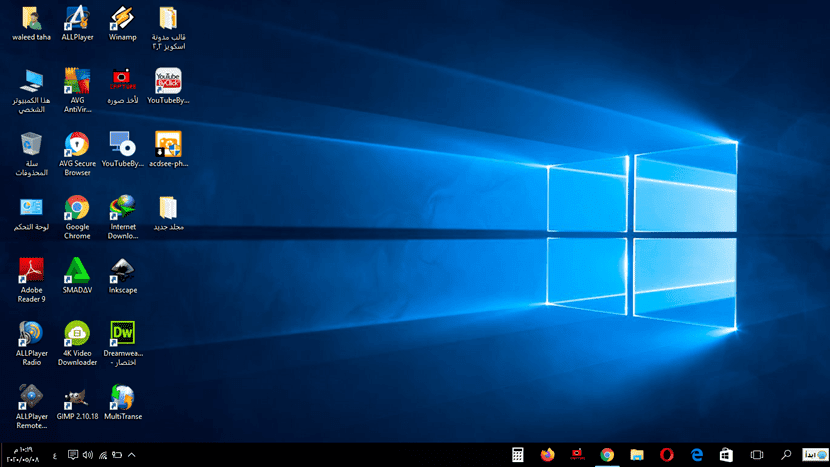The image size is (831, 468).
Task: Open the volume speaker control in tray
Action: point(88,455)
